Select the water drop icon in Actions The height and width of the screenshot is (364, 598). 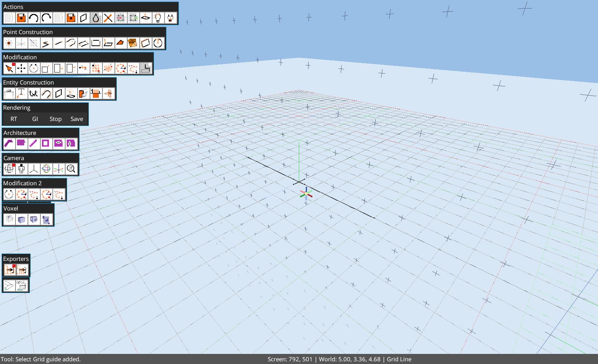[x=96, y=18]
